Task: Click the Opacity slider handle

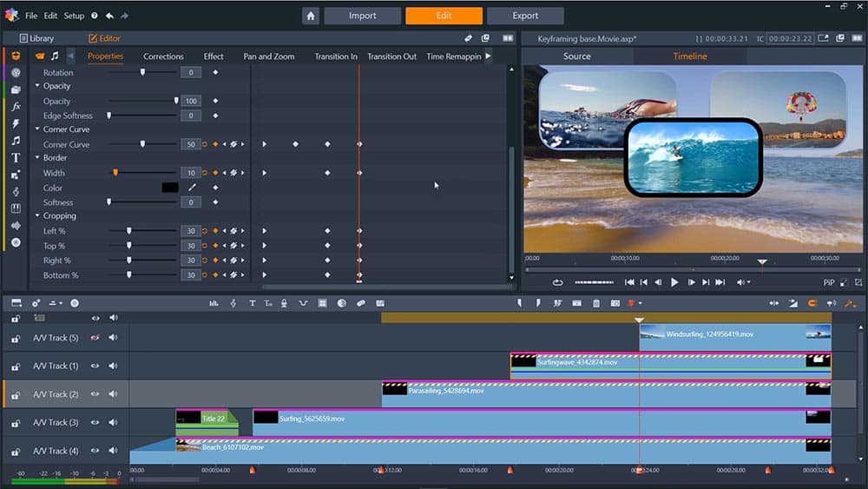Action: tap(176, 101)
